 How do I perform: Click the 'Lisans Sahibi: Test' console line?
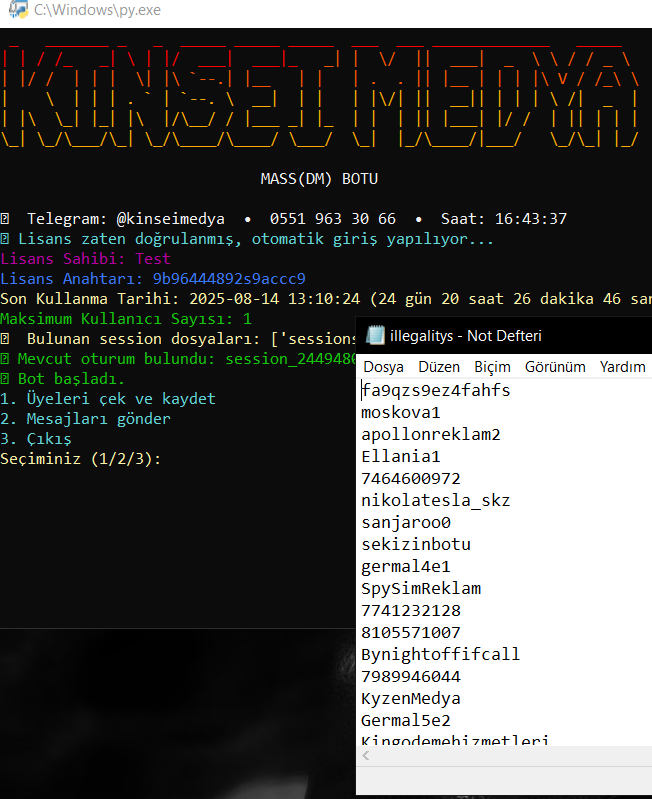[85, 258]
